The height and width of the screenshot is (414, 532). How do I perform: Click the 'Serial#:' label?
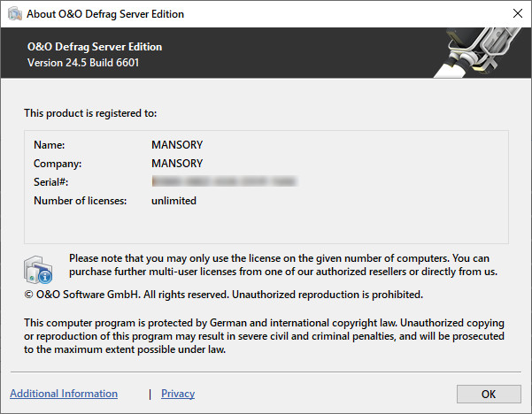pos(51,182)
